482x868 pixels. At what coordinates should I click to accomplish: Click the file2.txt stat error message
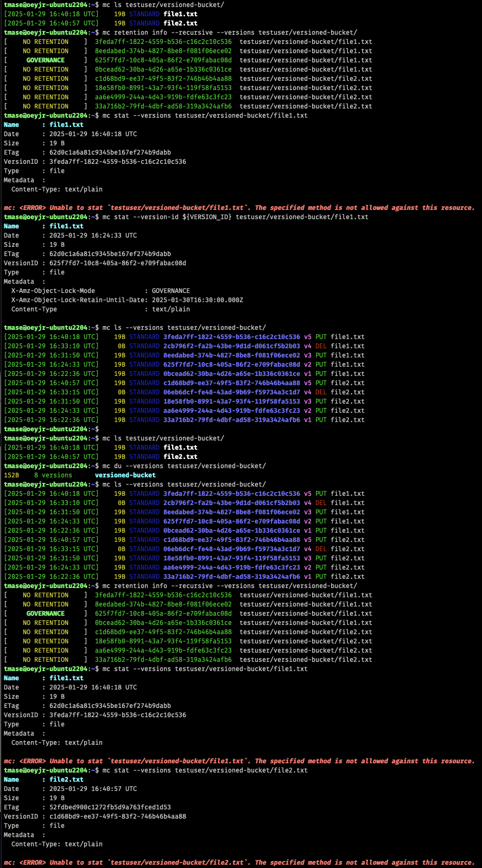pyautogui.click(x=239, y=863)
